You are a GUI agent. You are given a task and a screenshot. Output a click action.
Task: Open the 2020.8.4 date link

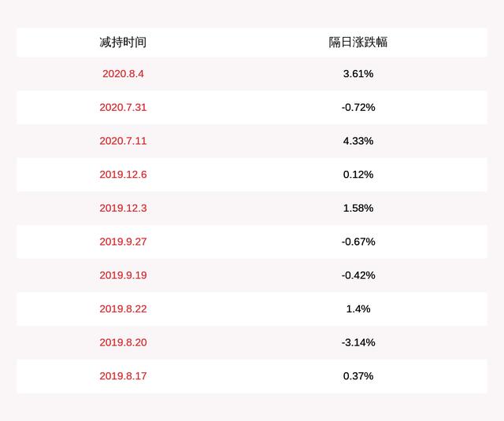[x=123, y=74]
